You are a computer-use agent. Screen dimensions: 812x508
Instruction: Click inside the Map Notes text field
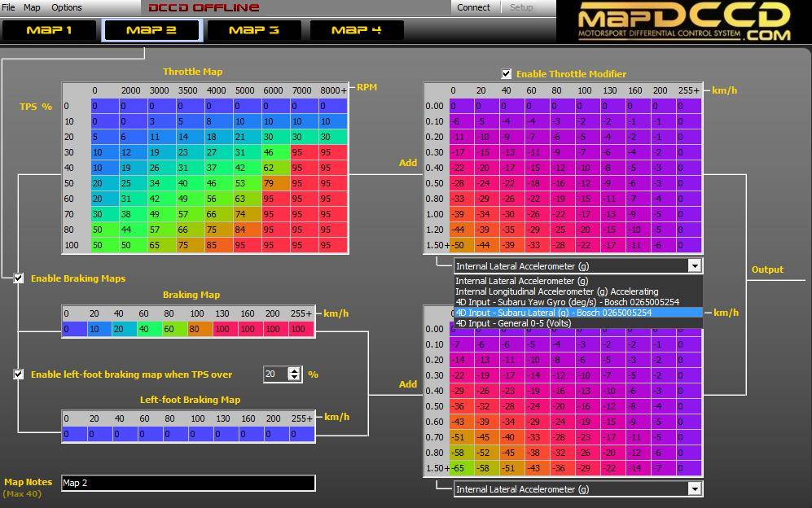[x=187, y=483]
